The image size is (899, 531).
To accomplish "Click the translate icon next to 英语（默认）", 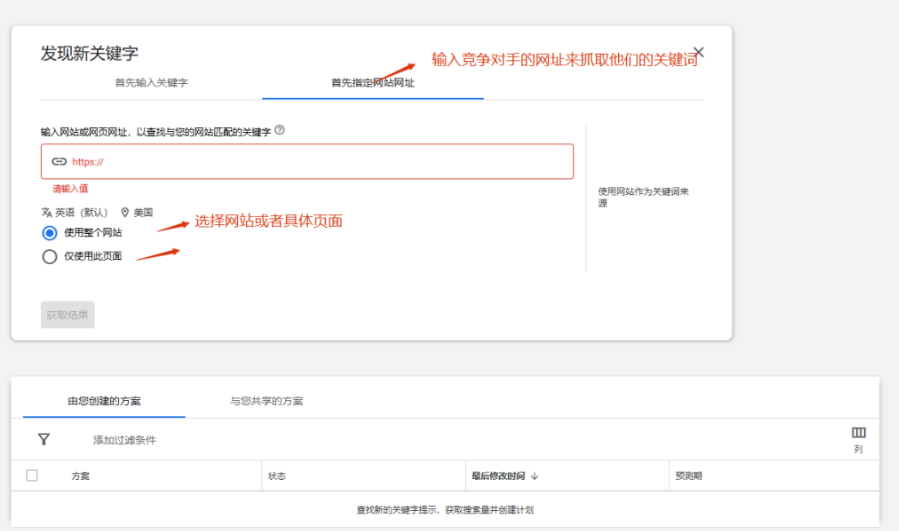I will tap(46, 212).
